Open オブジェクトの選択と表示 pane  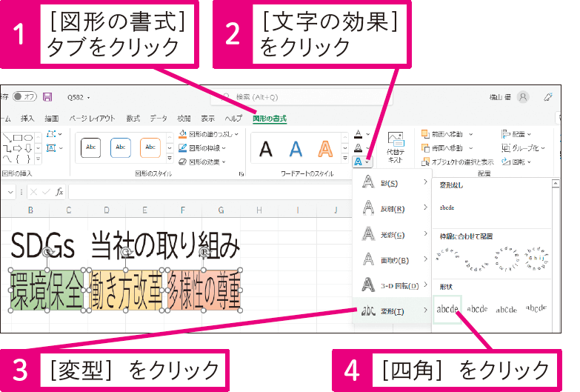click(x=458, y=162)
